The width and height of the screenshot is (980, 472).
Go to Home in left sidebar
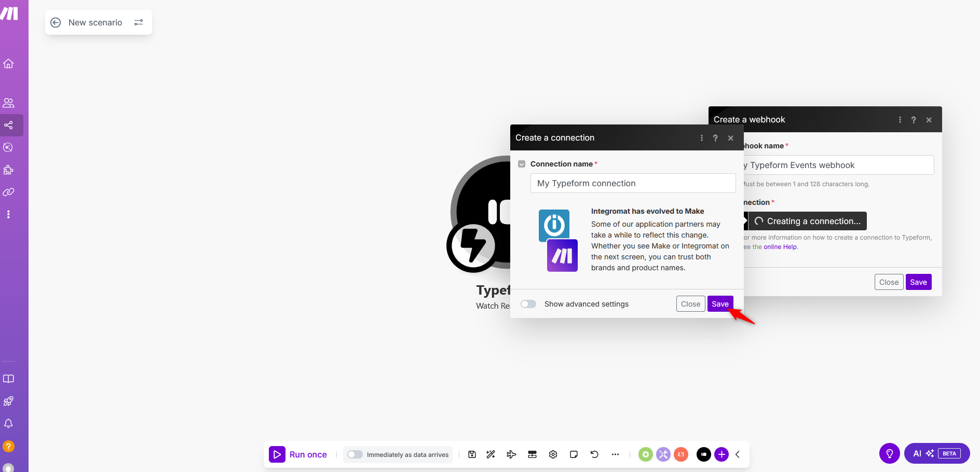tap(9, 64)
